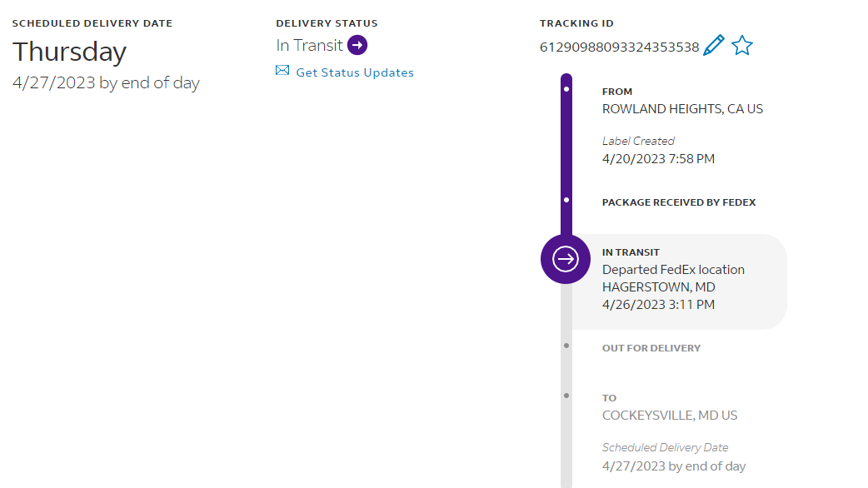Click the destination timeline dot near TO

[x=566, y=395]
